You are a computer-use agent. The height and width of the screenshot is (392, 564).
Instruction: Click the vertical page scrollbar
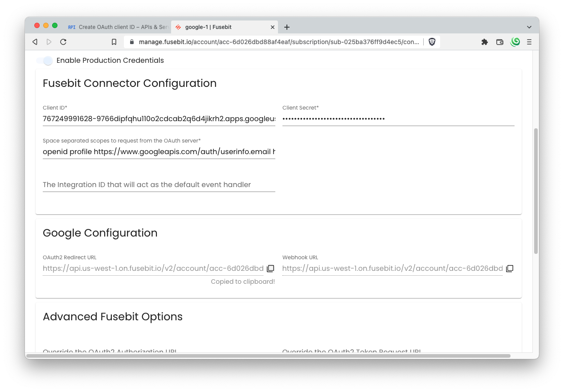(536, 192)
